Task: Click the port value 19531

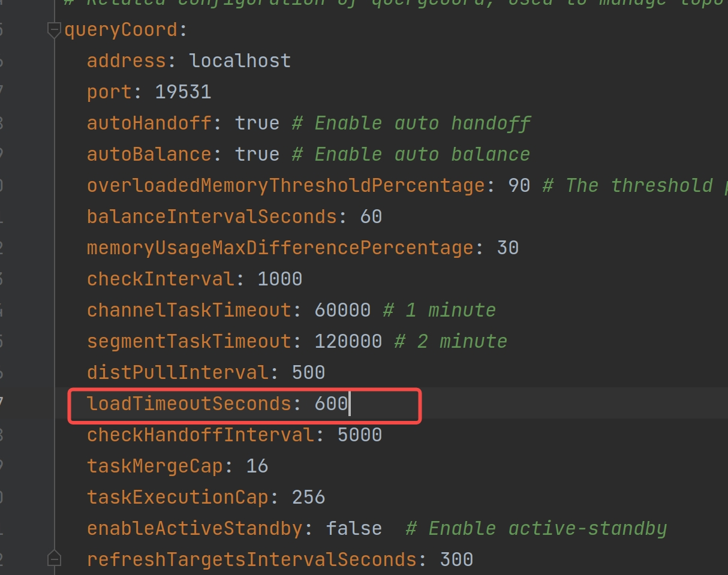Action: pos(183,92)
